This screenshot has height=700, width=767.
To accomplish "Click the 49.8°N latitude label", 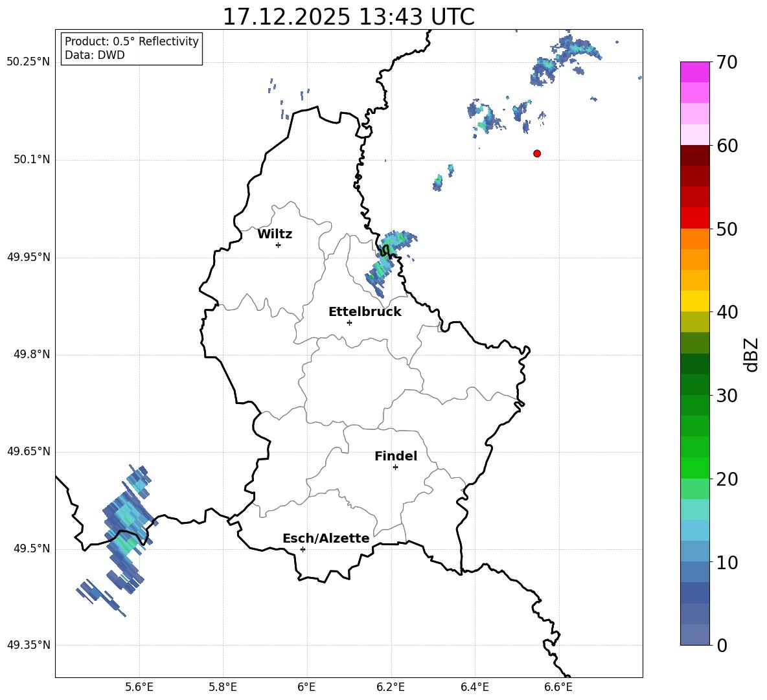I will [31, 354].
